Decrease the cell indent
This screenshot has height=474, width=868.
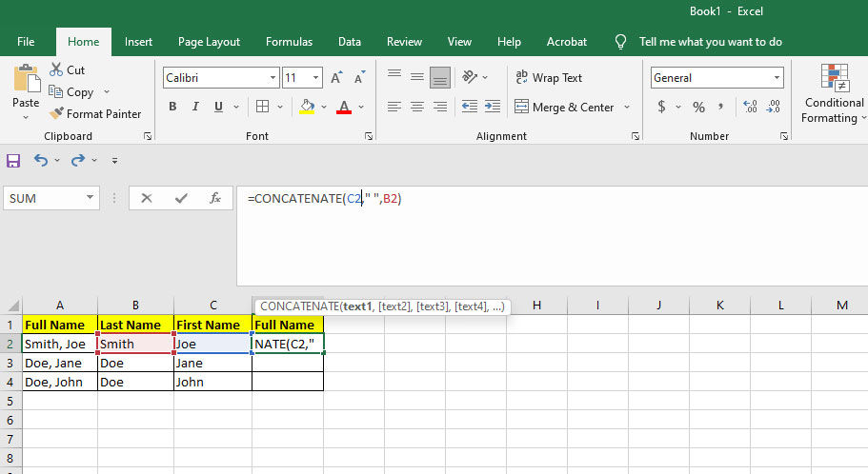tap(470, 107)
